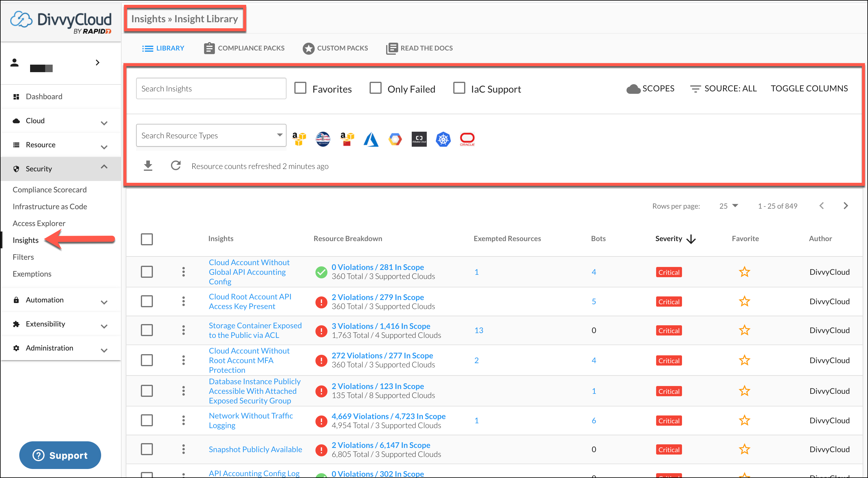Switch to the Compliance Packs tab
Viewport: 868px width, 478px height.
tap(244, 48)
